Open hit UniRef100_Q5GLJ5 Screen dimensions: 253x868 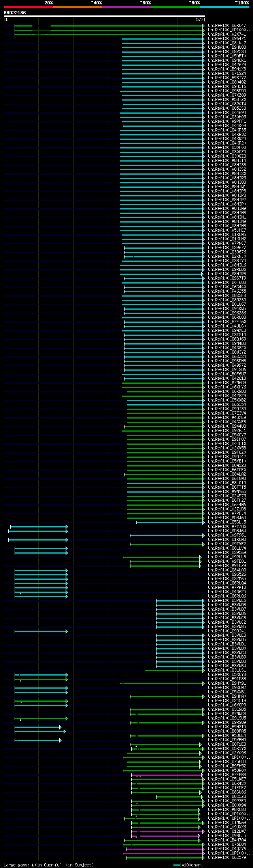click(x=227, y=522)
